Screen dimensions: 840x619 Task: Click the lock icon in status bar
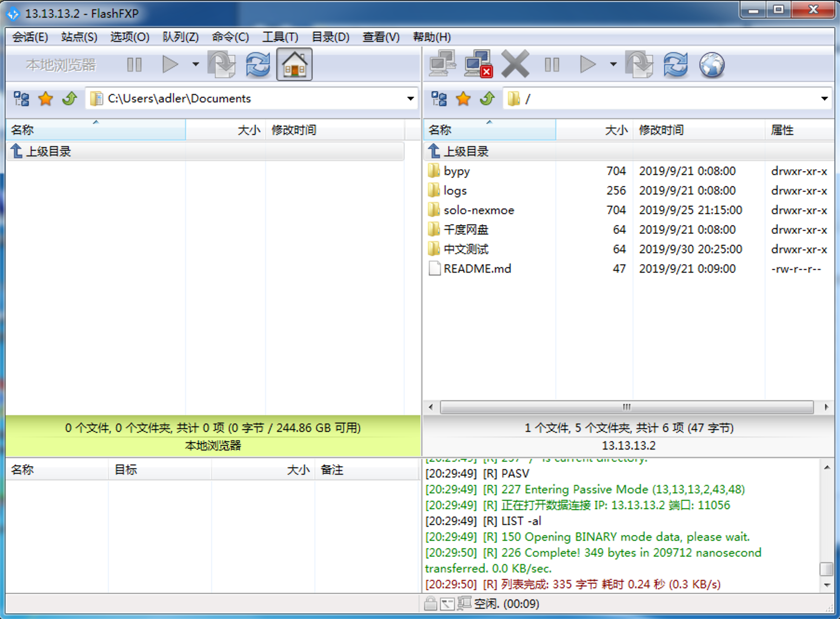pyautogui.click(x=431, y=604)
